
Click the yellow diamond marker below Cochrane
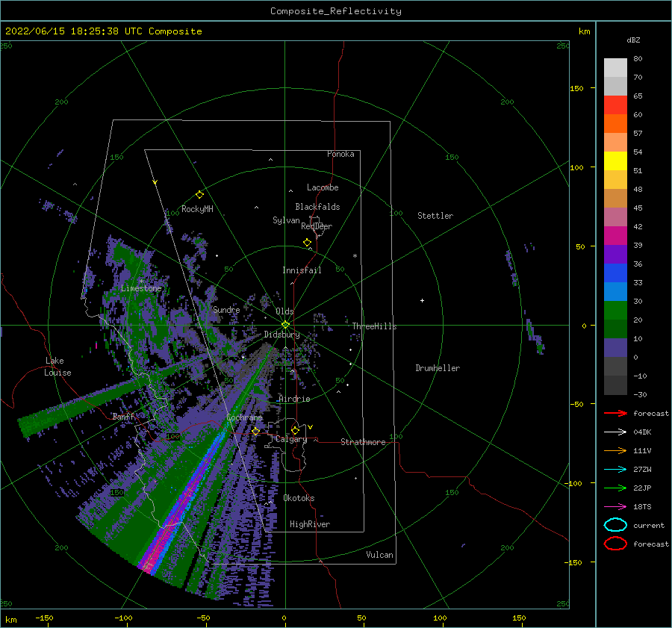(x=255, y=432)
